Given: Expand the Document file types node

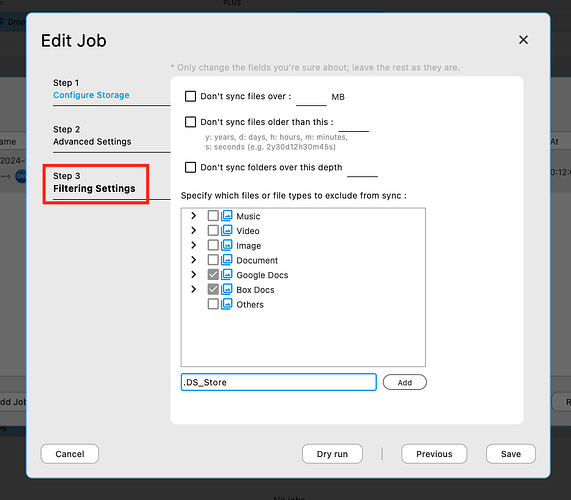Looking at the screenshot, I should click(x=194, y=260).
